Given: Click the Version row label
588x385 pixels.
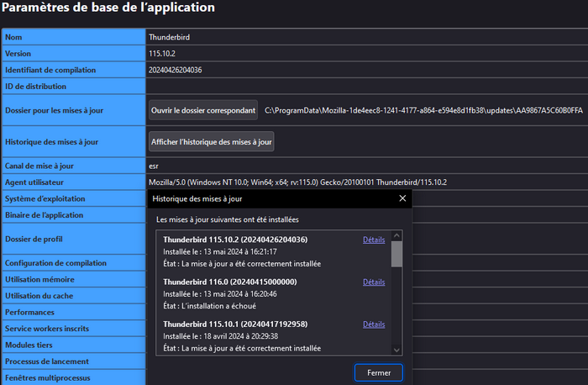Looking at the screenshot, I should tap(18, 54).
